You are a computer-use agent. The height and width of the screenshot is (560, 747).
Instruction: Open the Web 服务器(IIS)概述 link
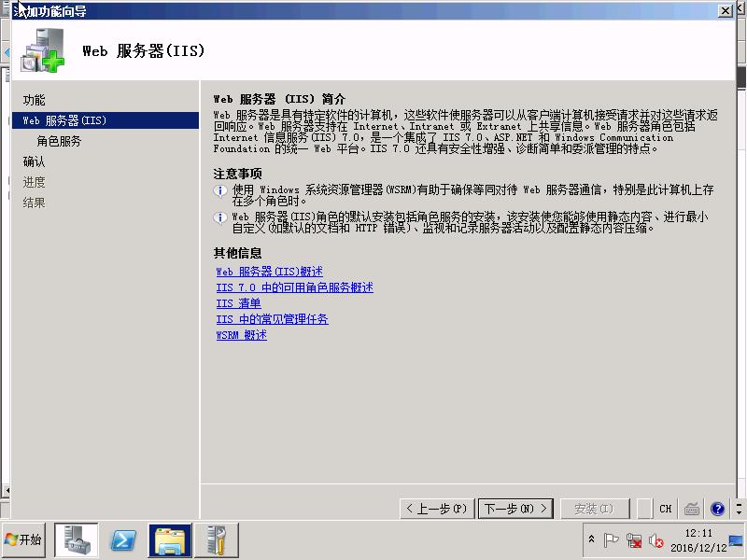(x=269, y=272)
